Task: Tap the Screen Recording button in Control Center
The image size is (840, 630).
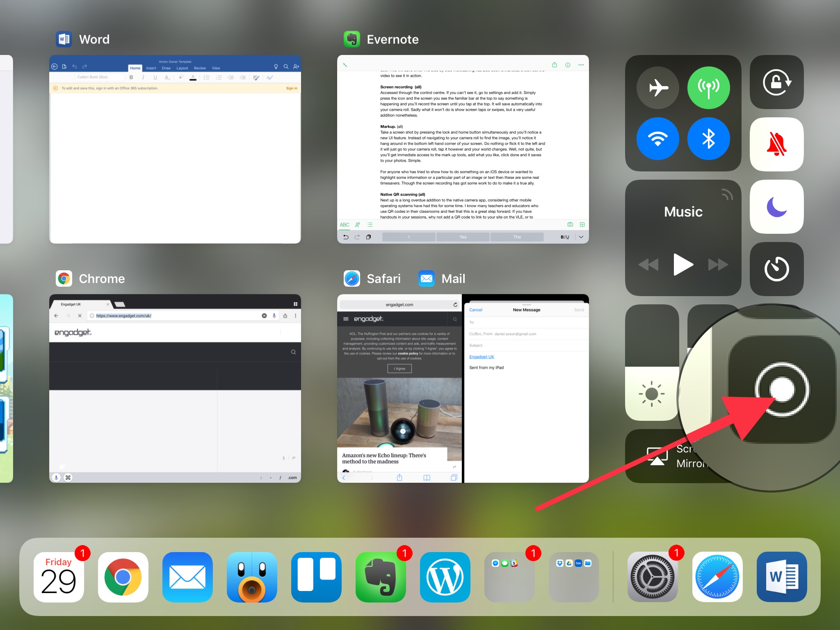Action: click(781, 390)
